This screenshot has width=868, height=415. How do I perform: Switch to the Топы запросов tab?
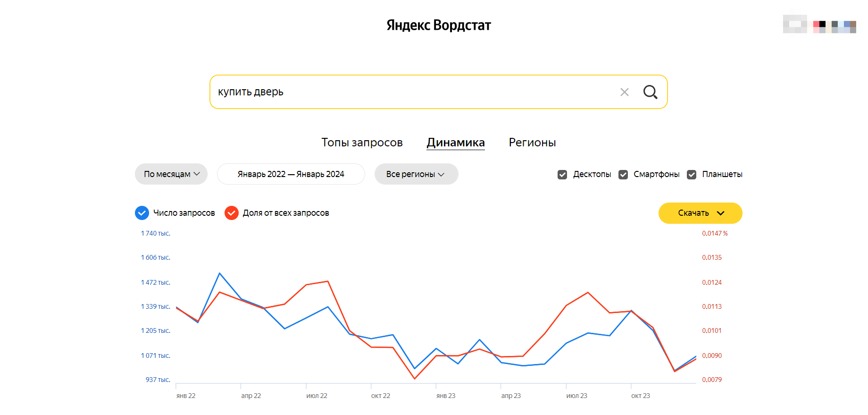362,143
